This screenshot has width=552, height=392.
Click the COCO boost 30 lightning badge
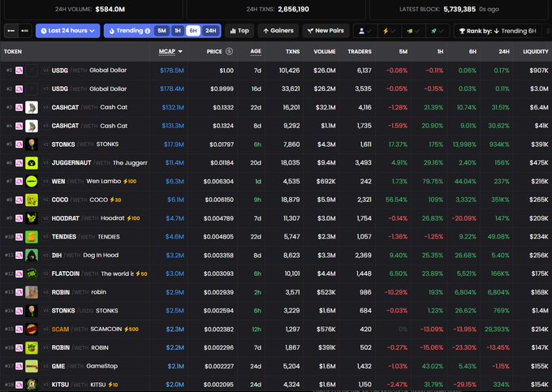click(x=115, y=200)
